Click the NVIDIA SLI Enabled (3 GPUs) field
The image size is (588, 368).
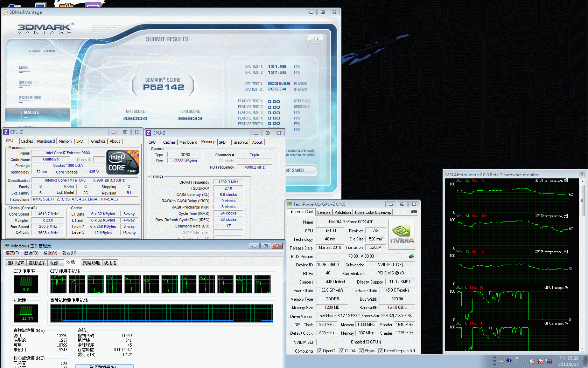point(366,342)
